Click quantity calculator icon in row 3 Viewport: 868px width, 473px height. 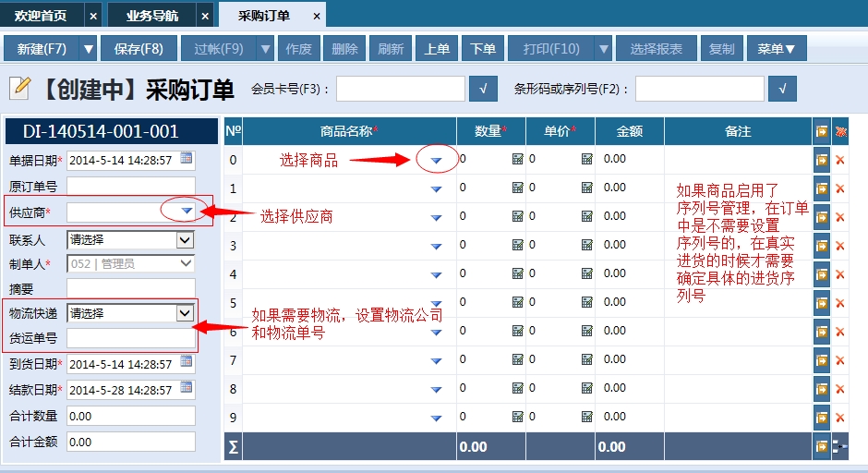[x=518, y=245]
